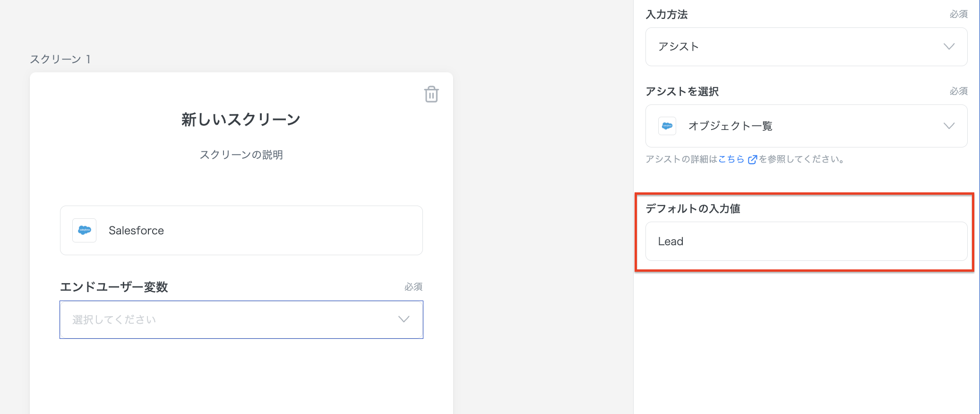Click the デフォルトの入力値 field containing Lead
This screenshot has height=414, width=980.
[x=806, y=241]
